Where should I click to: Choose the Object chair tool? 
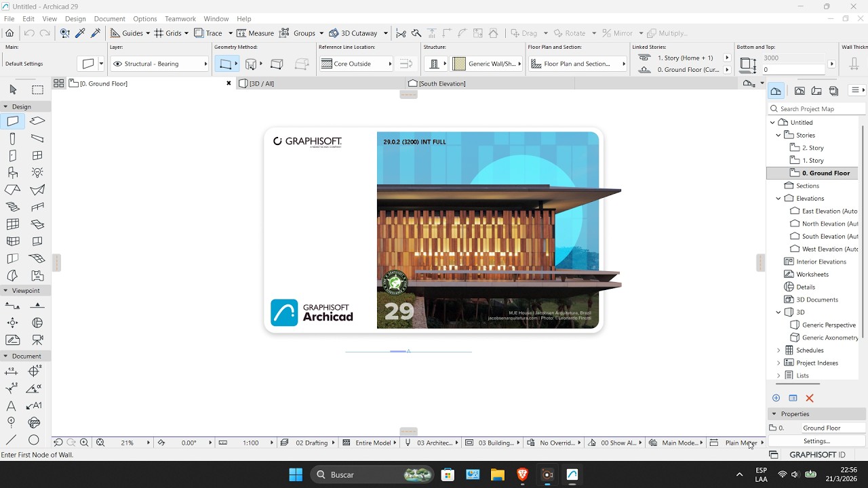click(12, 172)
